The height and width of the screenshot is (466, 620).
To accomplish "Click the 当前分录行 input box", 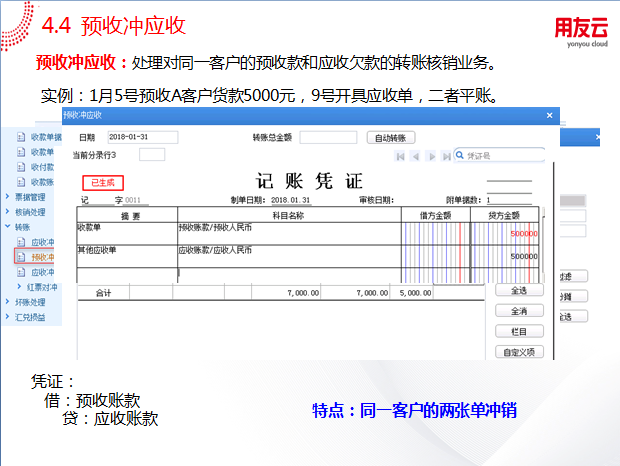I will 152,155.
